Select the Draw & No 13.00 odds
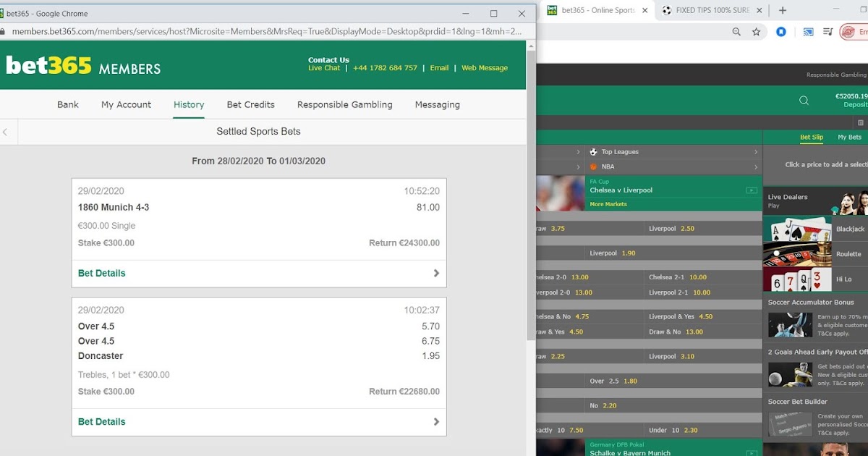Screen dimensions: 868x456 click(703, 332)
